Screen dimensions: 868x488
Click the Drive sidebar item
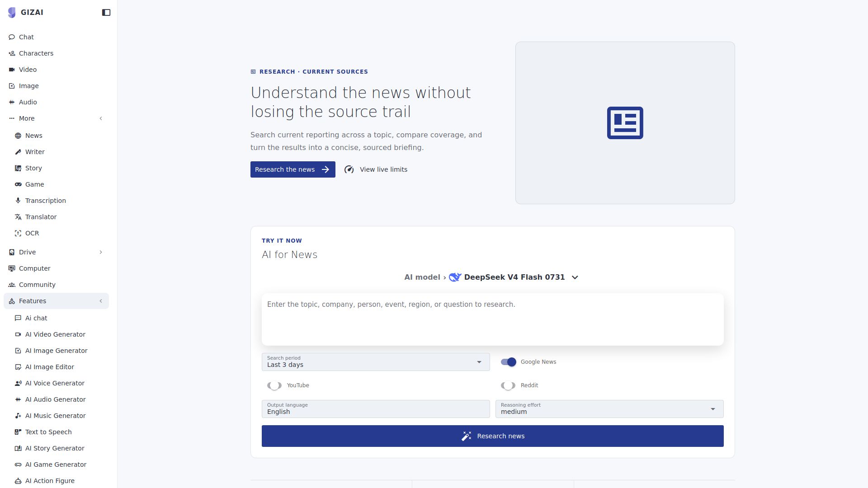(x=56, y=252)
